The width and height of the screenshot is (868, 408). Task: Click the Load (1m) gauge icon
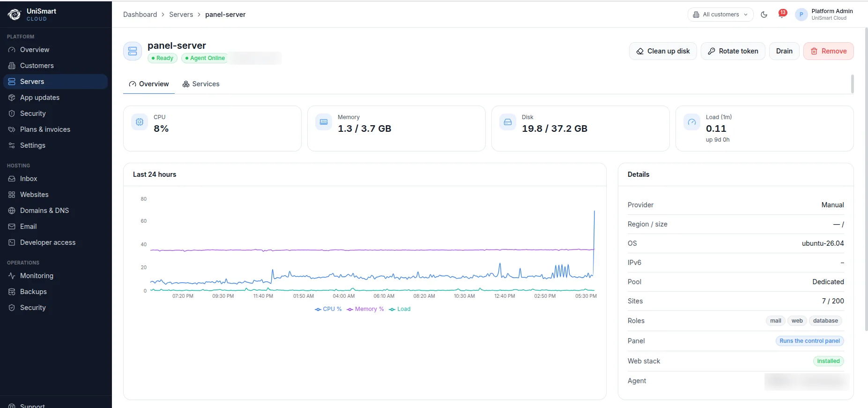(x=692, y=122)
